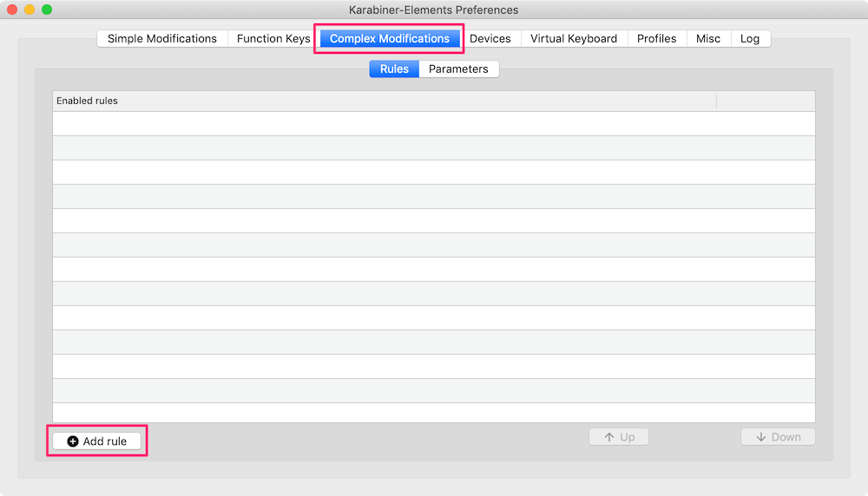868x496 pixels.
Task: Go to the Devices tab
Action: click(490, 39)
